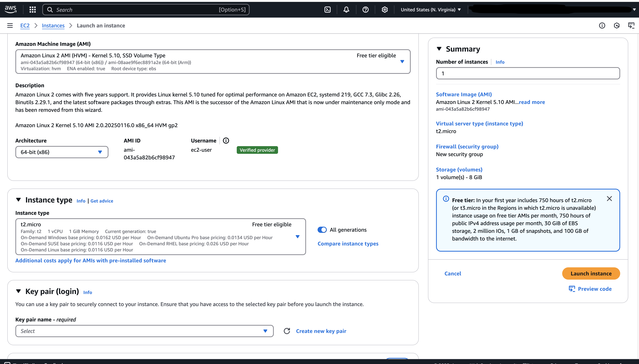Click read more under Software Image
This screenshot has height=364, width=639.
(x=532, y=102)
